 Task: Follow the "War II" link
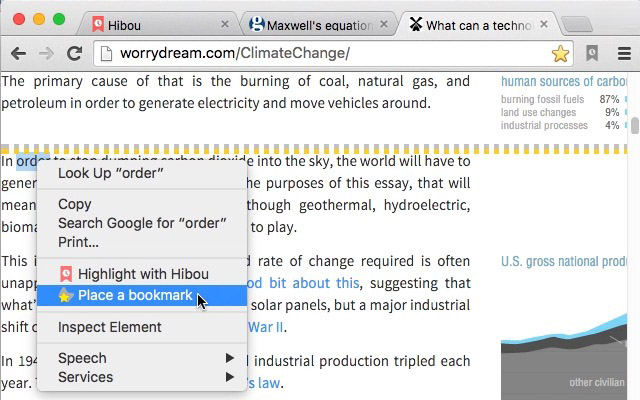[x=265, y=327]
